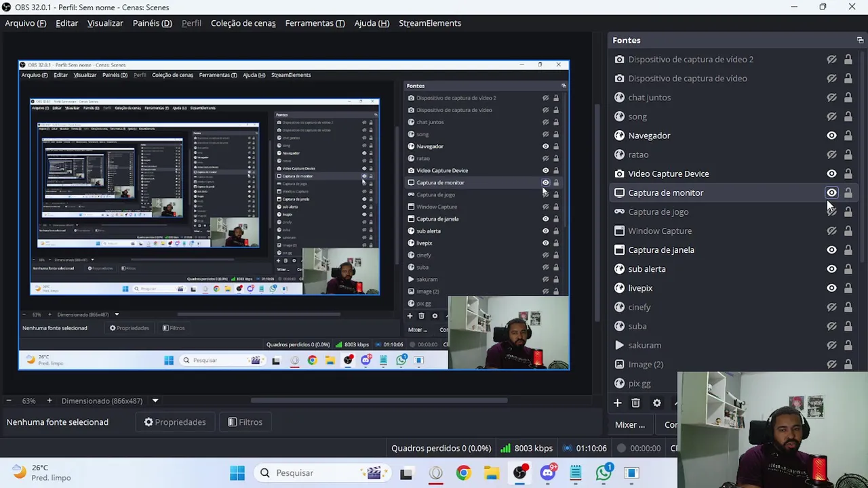Select the sakuram source row

tap(732, 345)
